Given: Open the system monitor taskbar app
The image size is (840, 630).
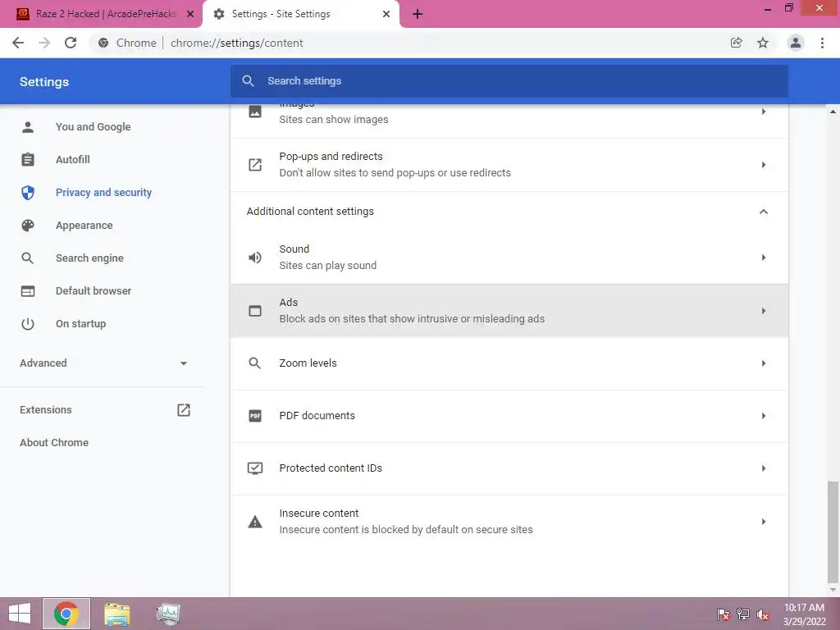Looking at the screenshot, I should pos(168,614).
